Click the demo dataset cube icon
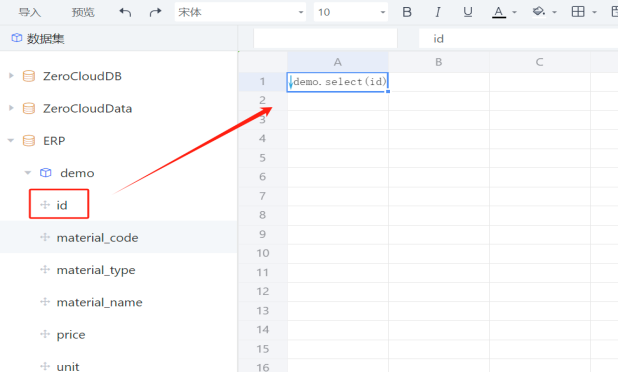618x372 pixels. pos(46,173)
